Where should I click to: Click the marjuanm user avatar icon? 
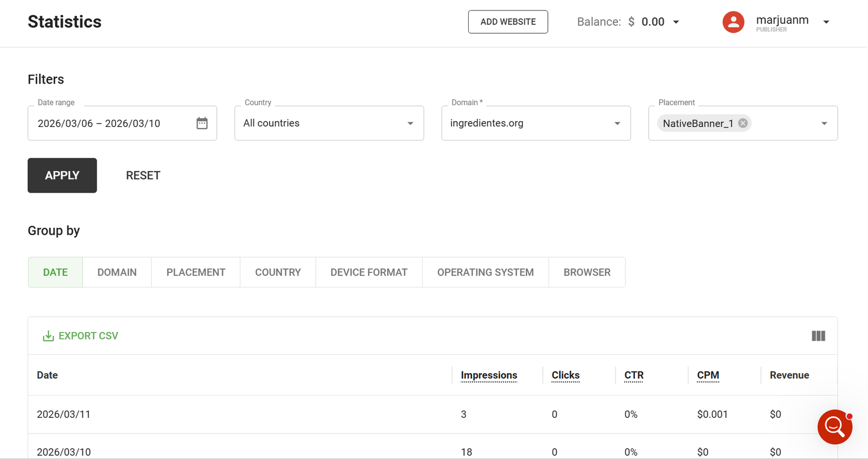pyautogui.click(x=733, y=22)
